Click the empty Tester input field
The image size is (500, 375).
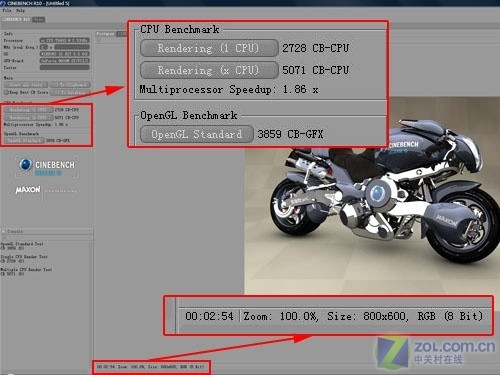[x=65, y=67]
